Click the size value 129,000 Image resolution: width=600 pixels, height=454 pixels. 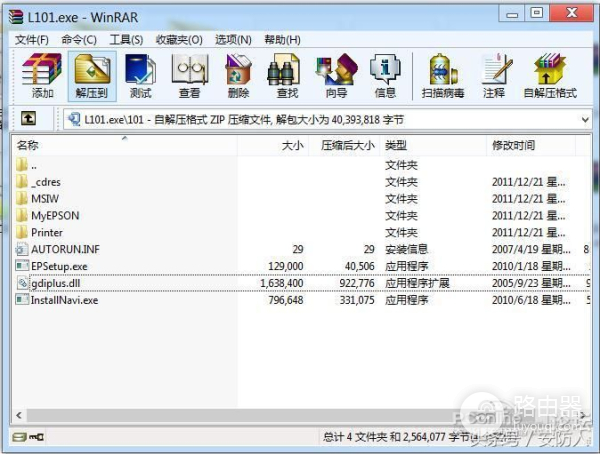tap(286, 266)
